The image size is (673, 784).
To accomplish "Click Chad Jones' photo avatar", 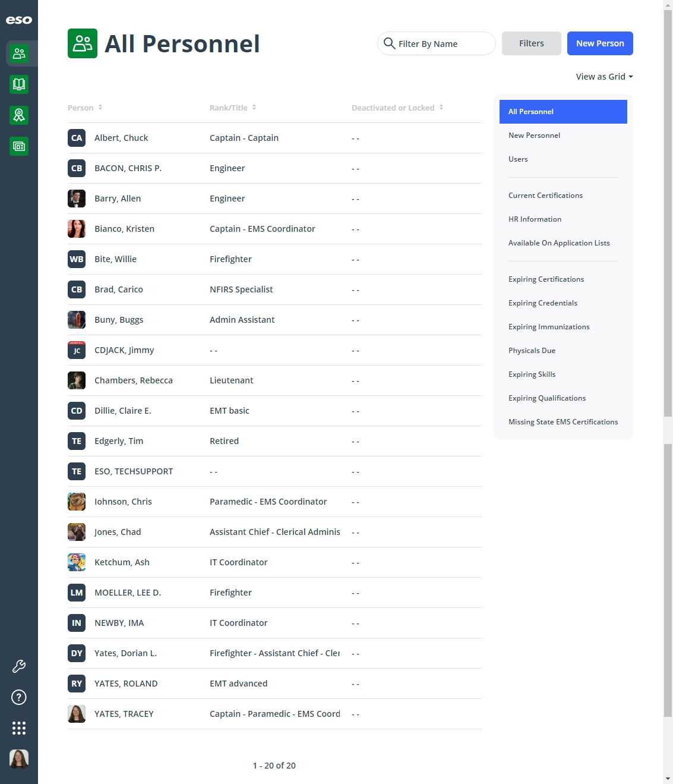I will [77, 532].
